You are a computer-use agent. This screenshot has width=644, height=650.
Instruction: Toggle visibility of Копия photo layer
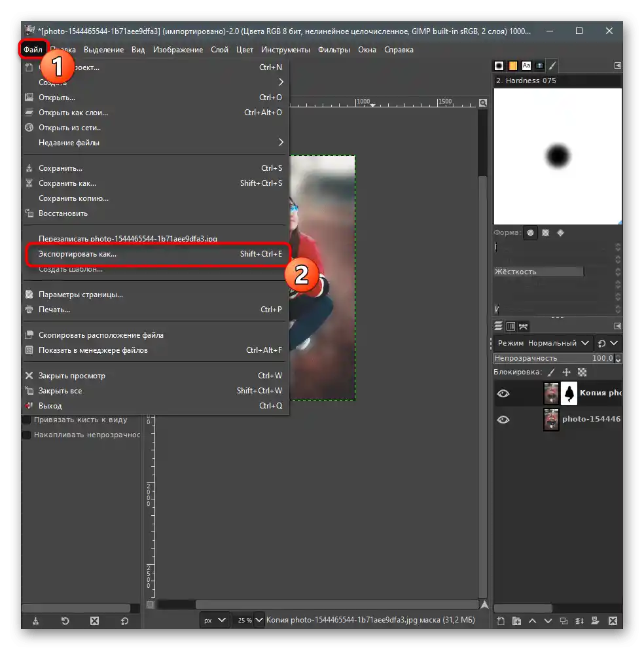[503, 393]
